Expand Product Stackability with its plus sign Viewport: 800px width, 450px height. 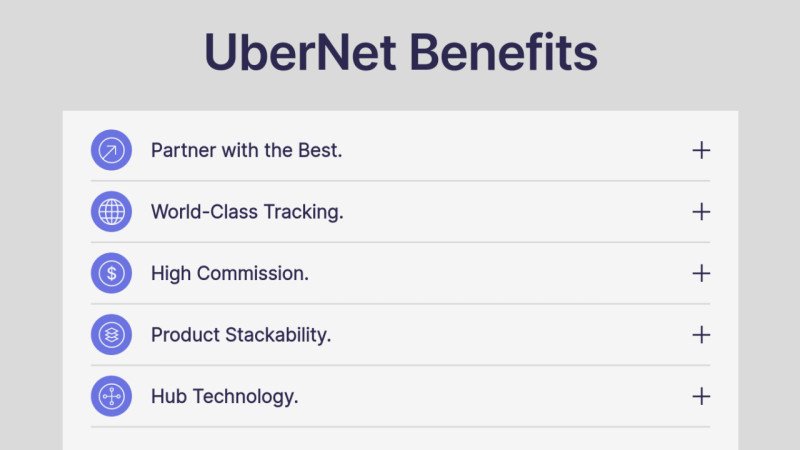pos(701,334)
